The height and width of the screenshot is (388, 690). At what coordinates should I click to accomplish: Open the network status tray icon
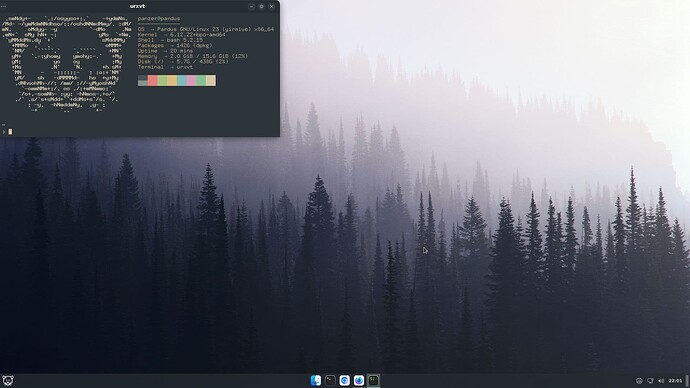pyautogui.click(x=650, y=381)
